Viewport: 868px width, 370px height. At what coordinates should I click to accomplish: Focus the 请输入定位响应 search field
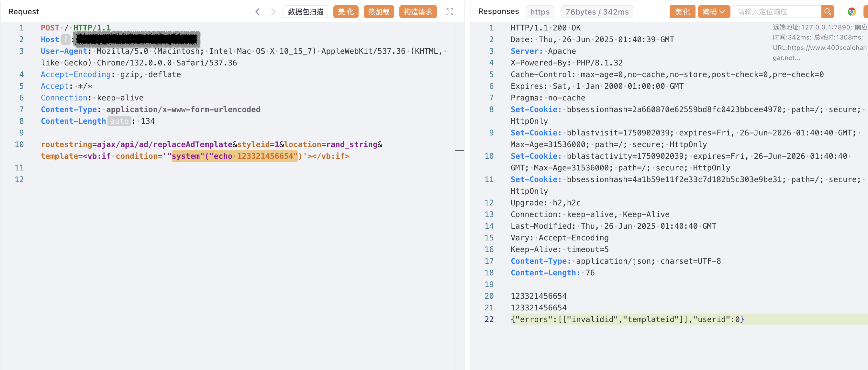point(776,12)
